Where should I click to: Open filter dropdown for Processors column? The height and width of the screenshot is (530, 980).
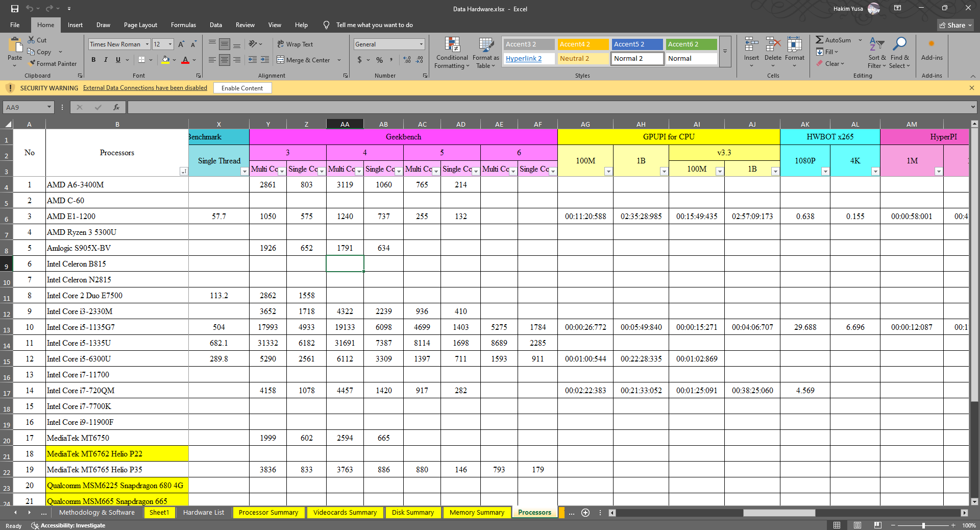coord(183,172)
